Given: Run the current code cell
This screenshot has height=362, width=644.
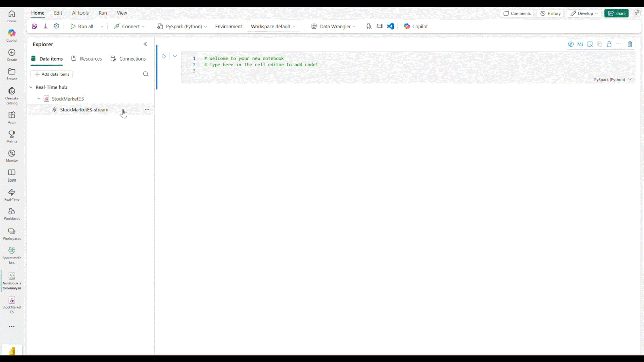Looking at the screenshot, I should click(164, 56).
